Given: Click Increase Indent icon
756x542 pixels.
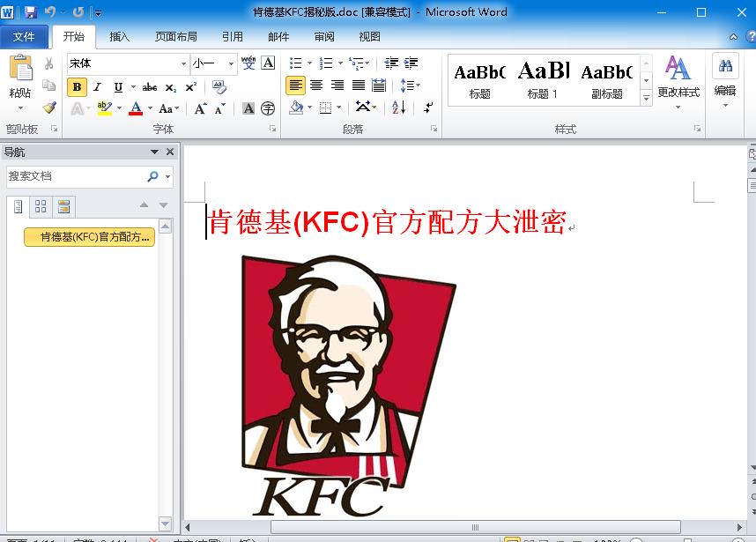Looking at the screenshot, I should pyautogui.click(x=411, y=63).
